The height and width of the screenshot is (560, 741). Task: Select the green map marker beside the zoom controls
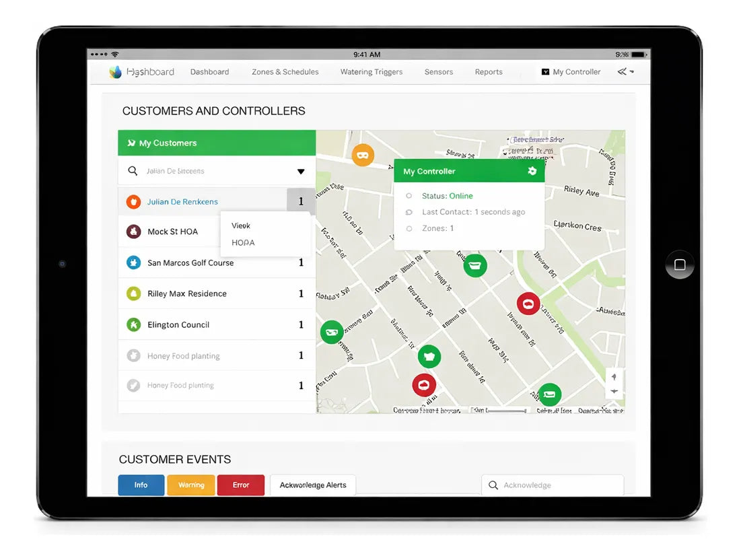[550, 394]
